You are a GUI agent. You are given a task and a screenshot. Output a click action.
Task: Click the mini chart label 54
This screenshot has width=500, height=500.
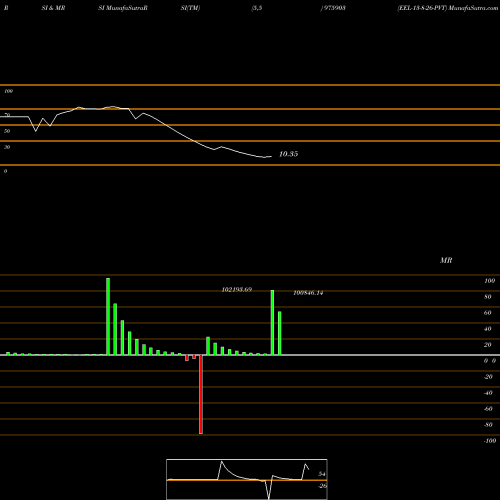pos(322,474)
